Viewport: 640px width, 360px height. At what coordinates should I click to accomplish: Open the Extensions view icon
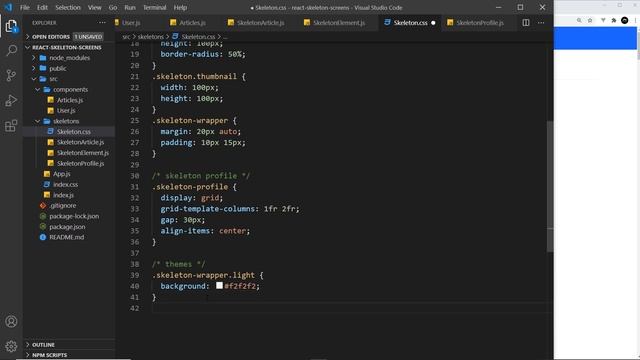tap(11, 125)
